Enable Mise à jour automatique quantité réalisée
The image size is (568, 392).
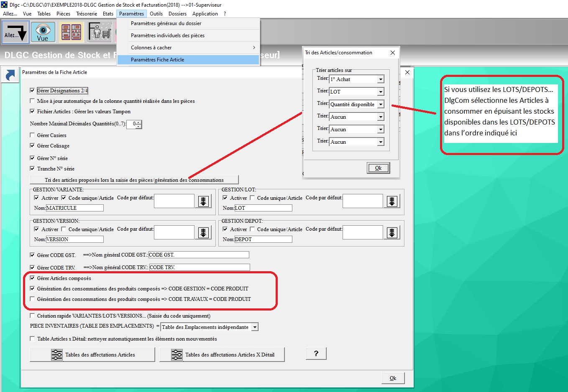(x=32, y=101)
